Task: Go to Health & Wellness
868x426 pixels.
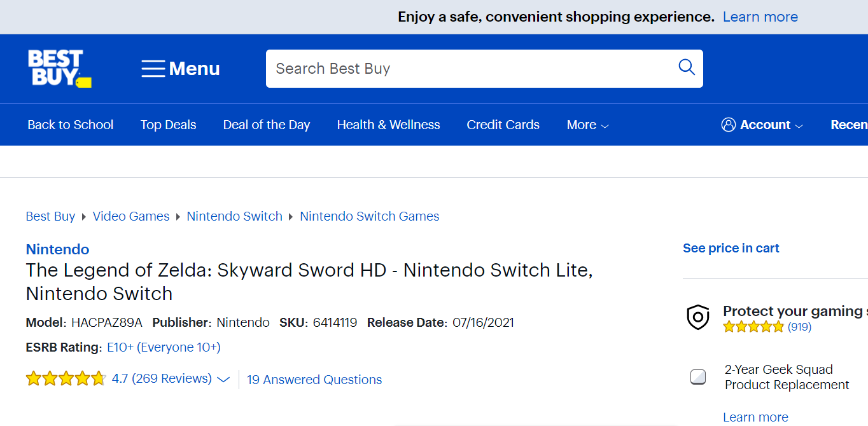Action: click(388, 125)
